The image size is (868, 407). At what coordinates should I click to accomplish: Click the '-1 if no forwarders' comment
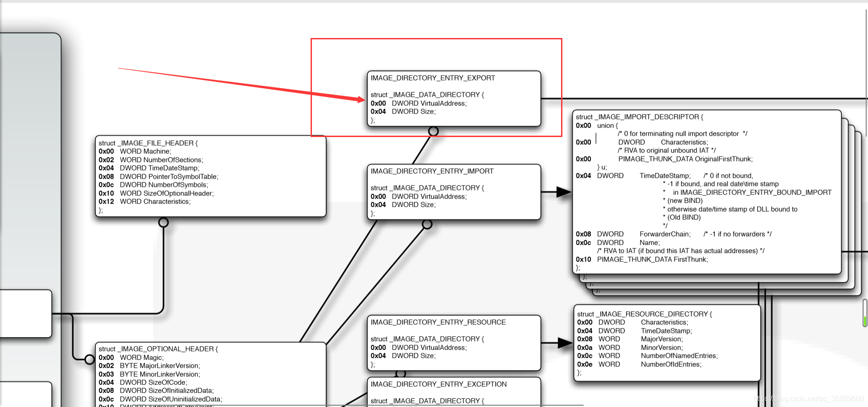(x=738, y=234)
